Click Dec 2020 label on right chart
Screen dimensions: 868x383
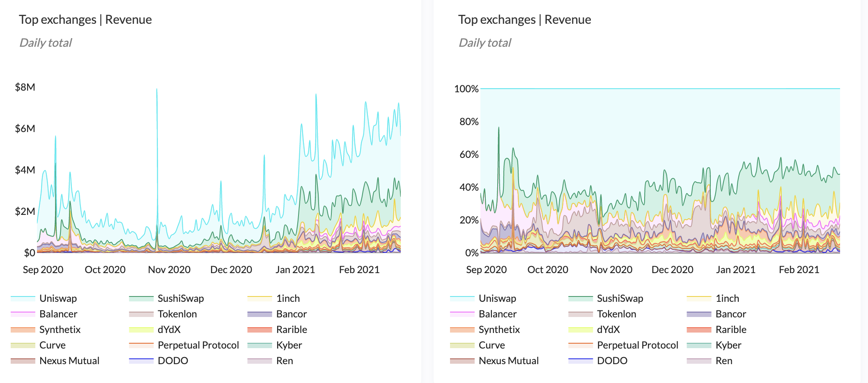673,270
